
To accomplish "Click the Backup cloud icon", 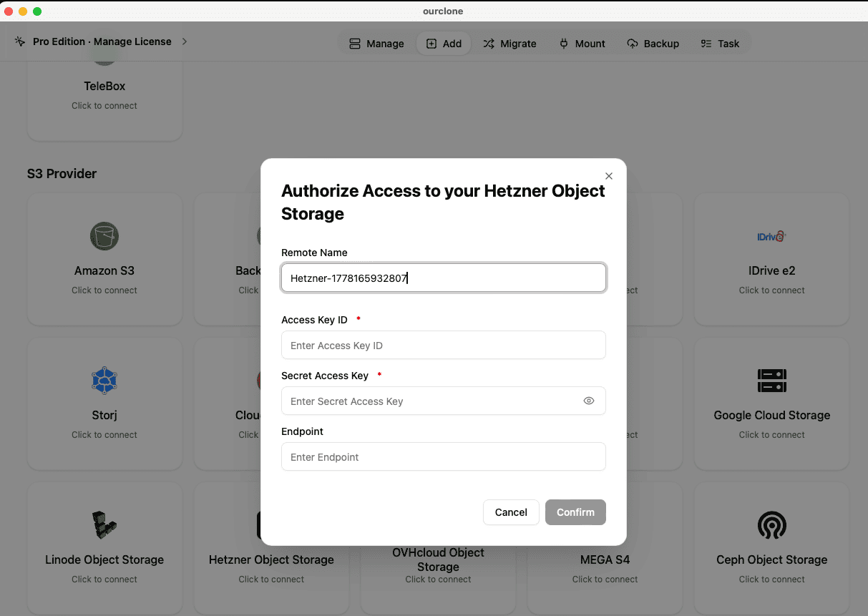I will 633,44.
